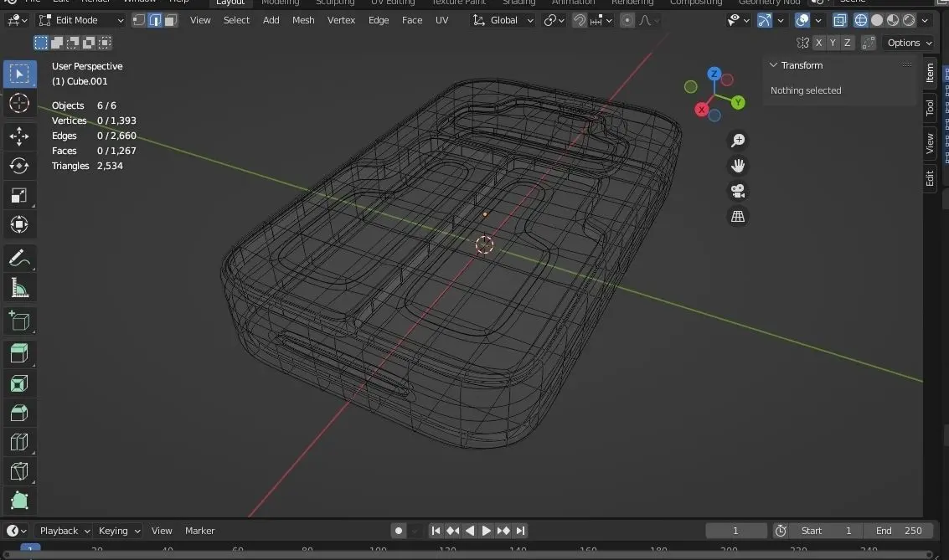Toggle X axis mesh mirror
This screenshot has height=560, width=949.
click(x=819, y=43)
